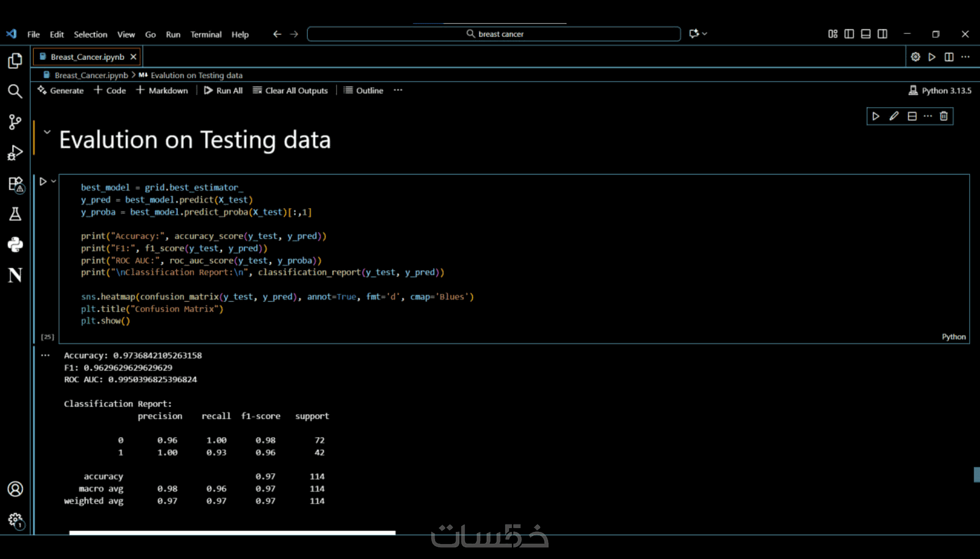The height and width of the screenshot is (559, 980).
Task: Run the selected markdown cell from cell toolbar
Action: 876,116
